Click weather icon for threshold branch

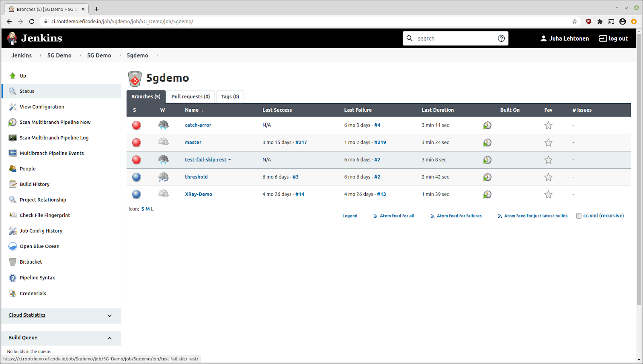pyautogui.click(x=163, y=177)
